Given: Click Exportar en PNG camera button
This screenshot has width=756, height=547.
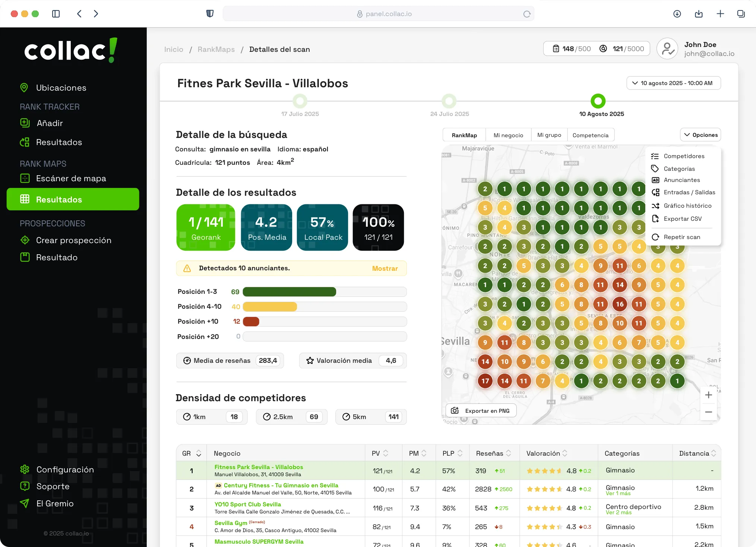Looking at the screenshot, I should pos(481,411).
